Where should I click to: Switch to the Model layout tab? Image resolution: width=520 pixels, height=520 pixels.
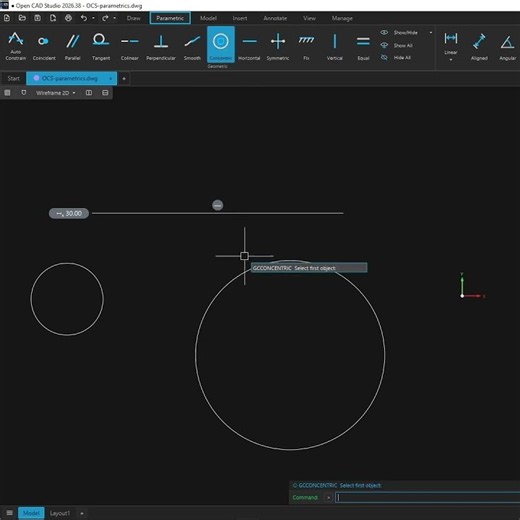click(31, 513)
